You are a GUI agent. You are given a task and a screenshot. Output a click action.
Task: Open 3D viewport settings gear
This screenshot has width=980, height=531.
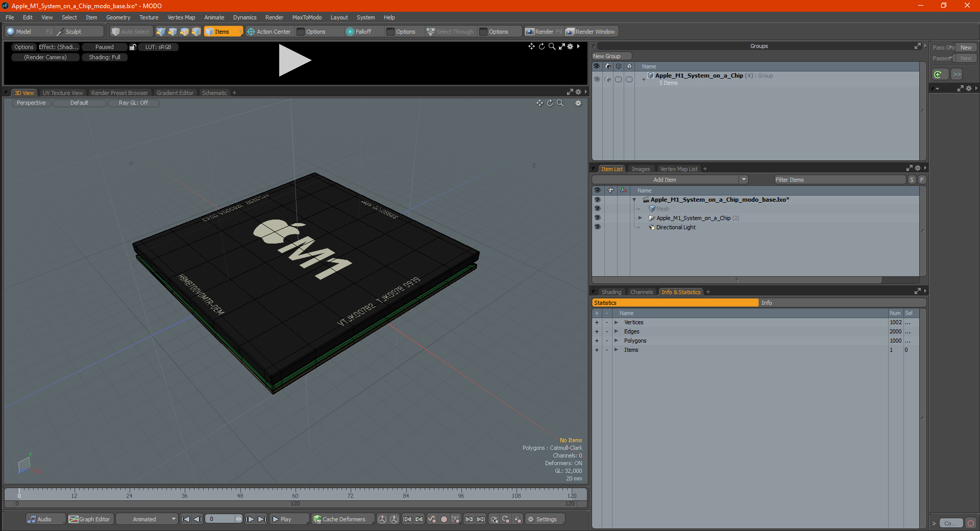578,103
